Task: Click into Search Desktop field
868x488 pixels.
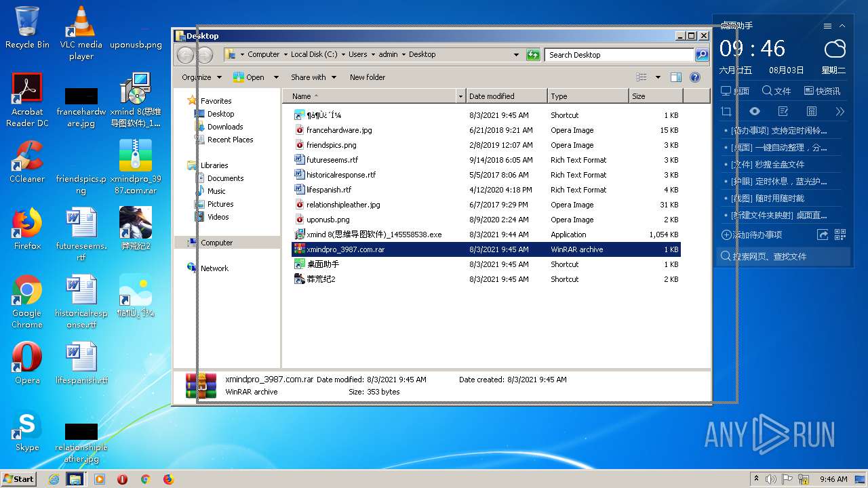Action: tap(620, 55)
